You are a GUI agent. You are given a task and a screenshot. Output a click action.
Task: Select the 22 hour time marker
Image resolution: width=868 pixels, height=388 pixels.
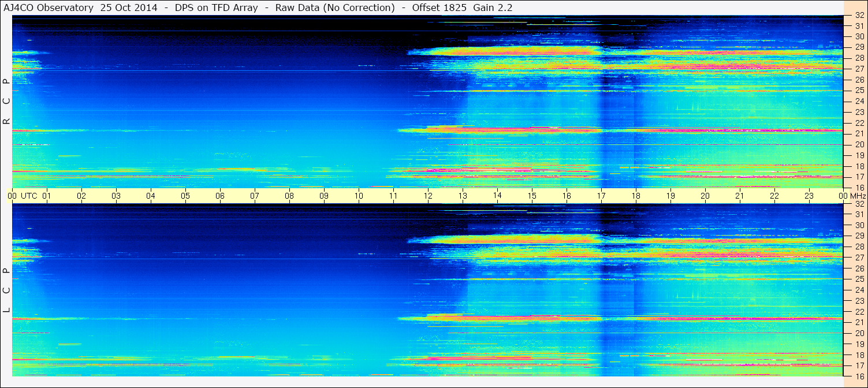[x=774, y=196]
